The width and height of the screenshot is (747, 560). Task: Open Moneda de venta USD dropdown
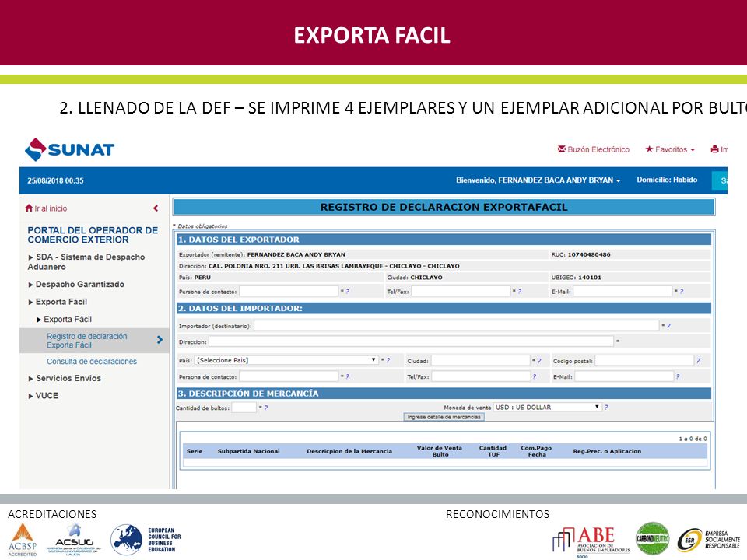click(547, 407)
